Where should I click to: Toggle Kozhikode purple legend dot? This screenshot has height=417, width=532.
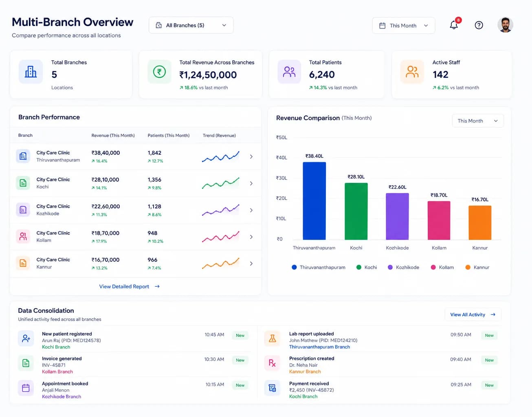pos(390,267)
